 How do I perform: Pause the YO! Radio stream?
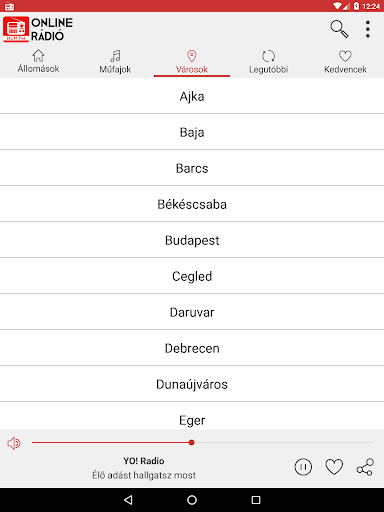[x=303, y=467]
